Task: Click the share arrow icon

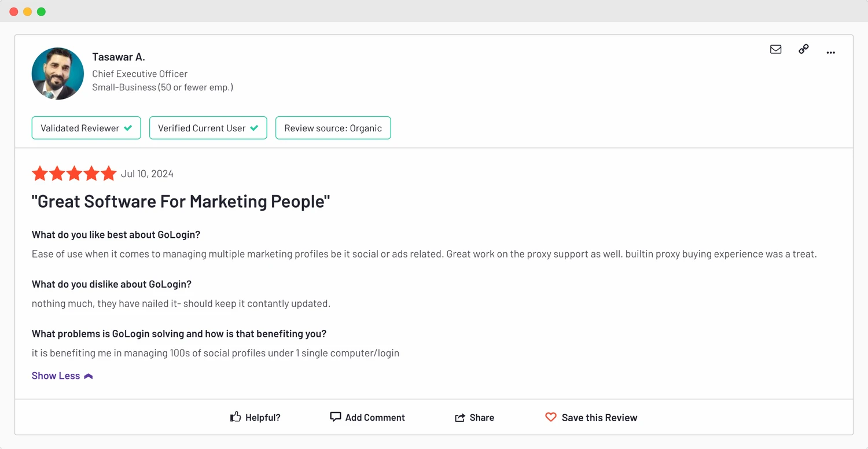Action: point(460,418)
